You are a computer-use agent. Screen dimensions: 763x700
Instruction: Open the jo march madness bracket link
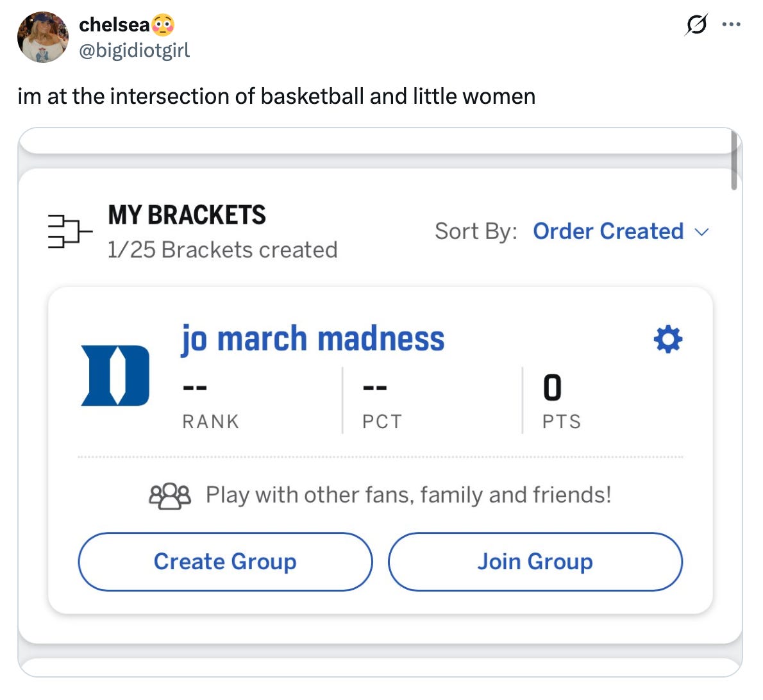pos(312,338)
